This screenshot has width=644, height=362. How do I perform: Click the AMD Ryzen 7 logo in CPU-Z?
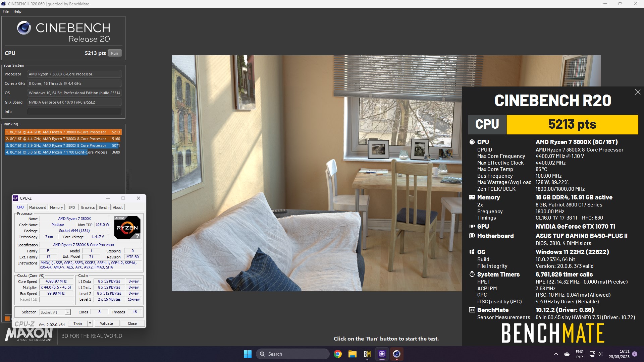pos(127,228)
